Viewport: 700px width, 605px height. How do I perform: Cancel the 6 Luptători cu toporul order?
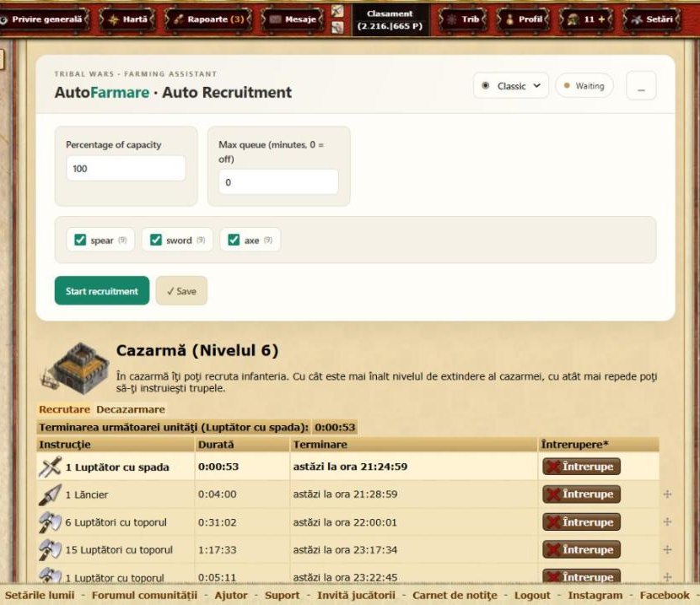click(x=581, y=522)
